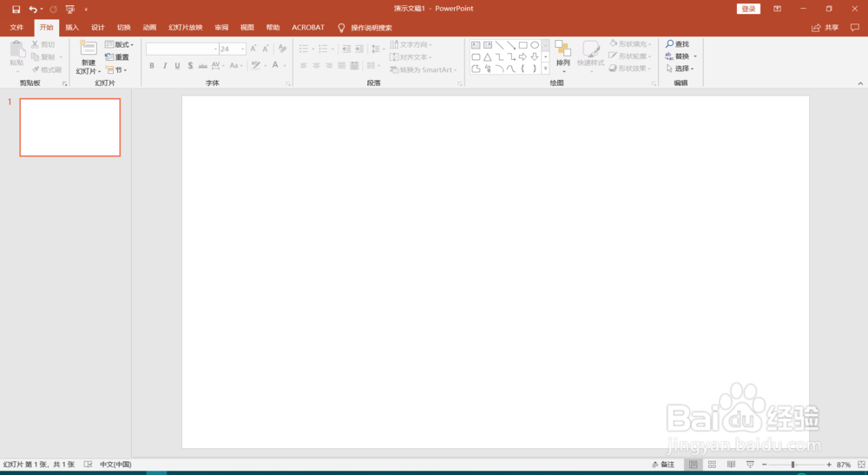The width and height of the screenshot is (868, 475).
Task: Open the Shape Fill (形状填充) color menu
Action: pos(630,43)
